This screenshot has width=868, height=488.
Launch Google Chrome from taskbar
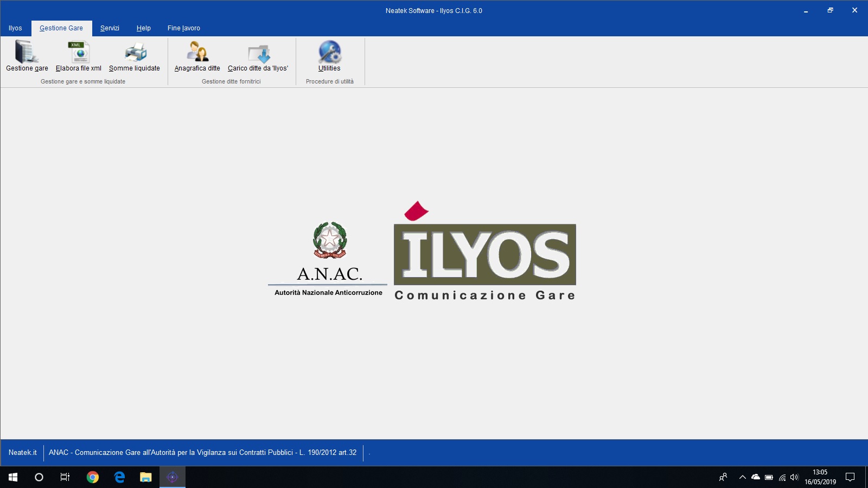(x=93, y=477)
